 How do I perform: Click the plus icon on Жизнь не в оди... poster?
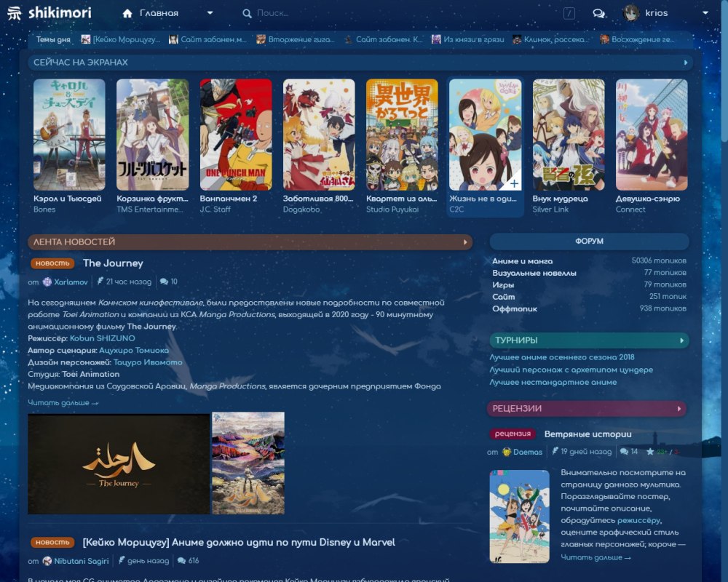click(x=514, y=183)
